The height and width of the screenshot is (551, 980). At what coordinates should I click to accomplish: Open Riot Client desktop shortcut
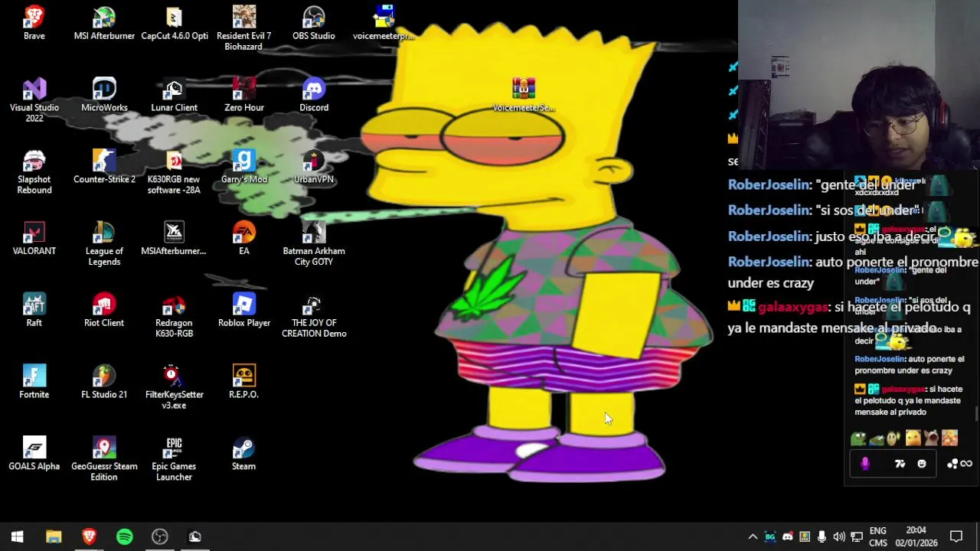(104, 310)
